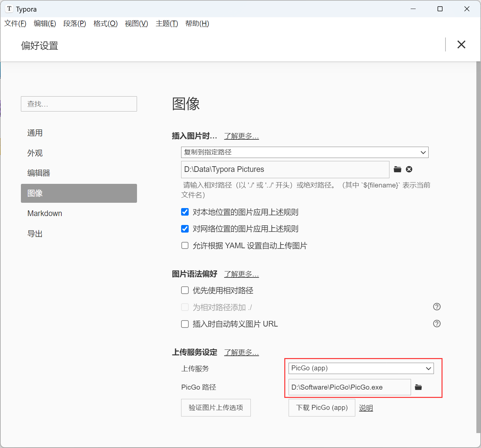
Task: Open the 文件(F) menu
Action: coord(15,24)
